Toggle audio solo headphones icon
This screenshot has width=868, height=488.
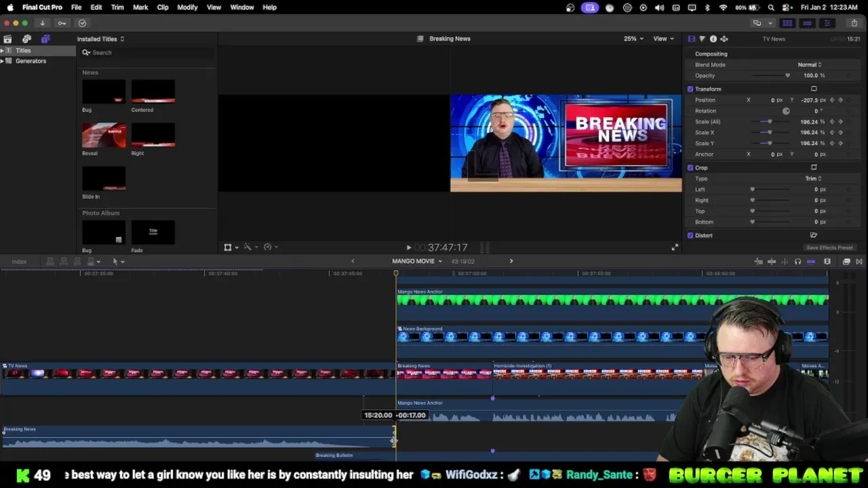[797, 262]
